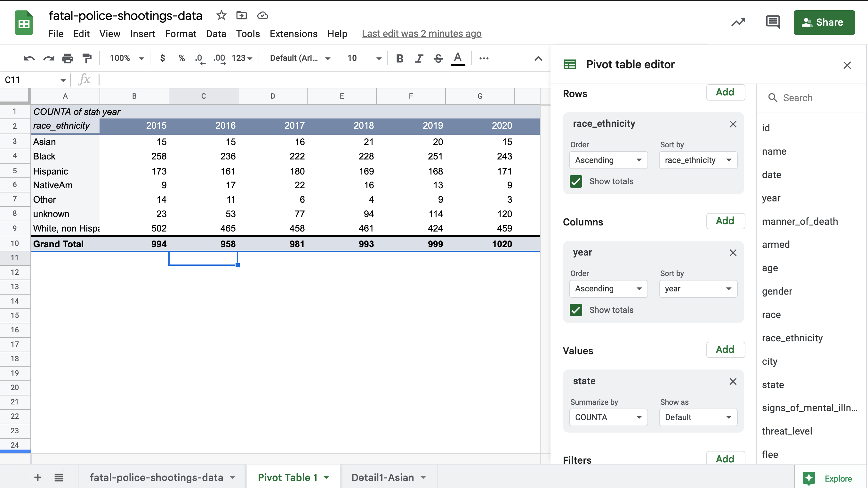Switch to the Detail1-Asian sheet tab
The width and height of the screenshot is (868, 488).
389,477
